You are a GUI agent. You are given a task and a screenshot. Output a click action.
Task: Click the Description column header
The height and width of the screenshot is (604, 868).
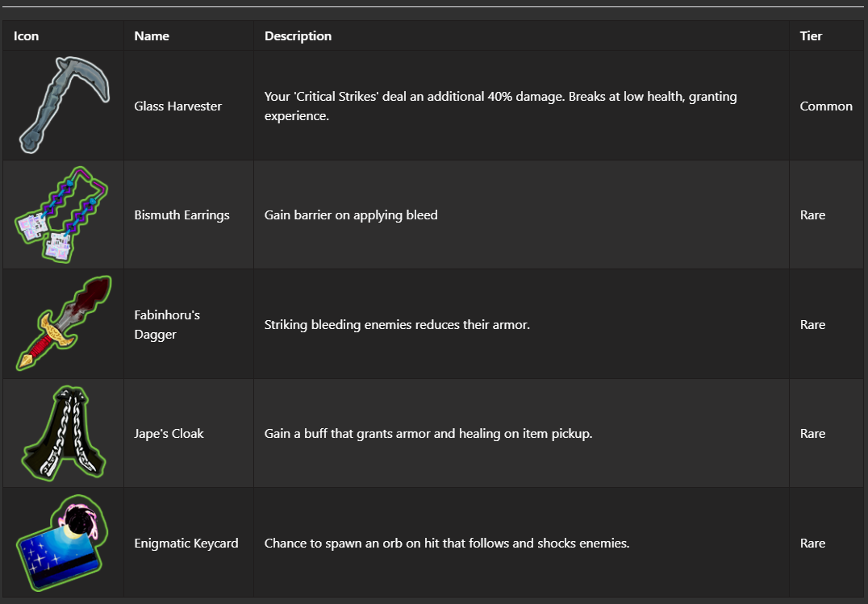pos(298,36)
